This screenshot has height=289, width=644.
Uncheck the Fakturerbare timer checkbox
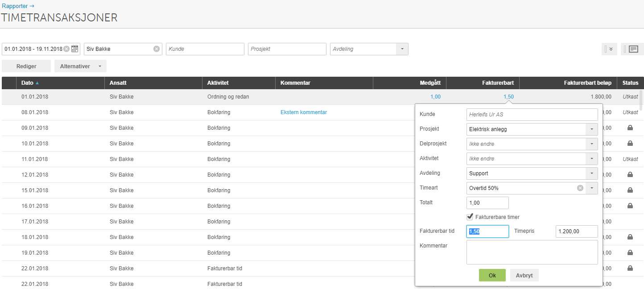click(x=470, y=217)
